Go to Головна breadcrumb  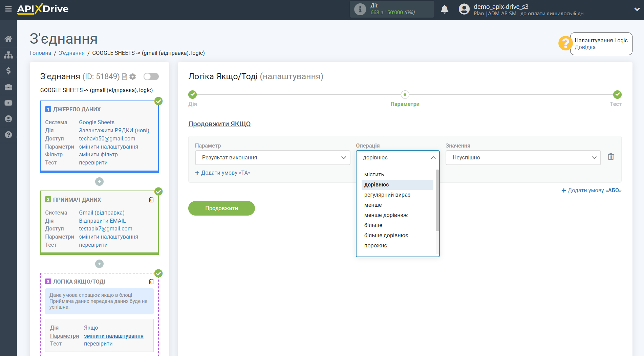[41, 53]
